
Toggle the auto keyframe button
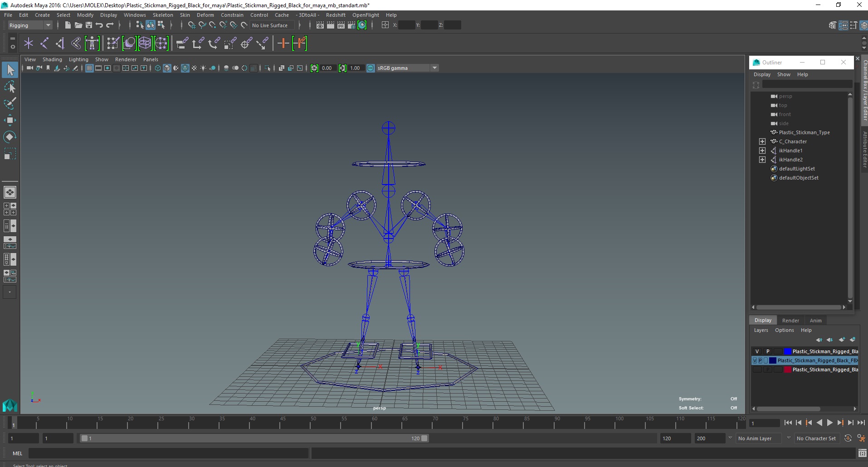848,438
